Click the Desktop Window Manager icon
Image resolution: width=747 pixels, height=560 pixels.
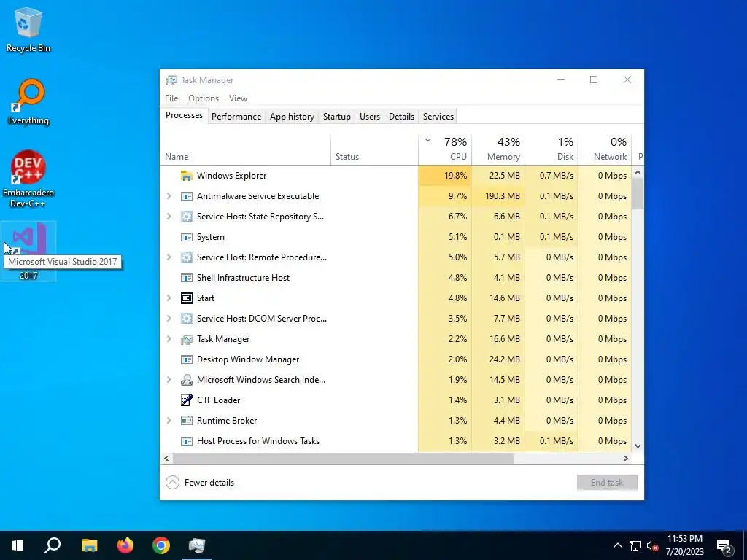pos(186,359)
